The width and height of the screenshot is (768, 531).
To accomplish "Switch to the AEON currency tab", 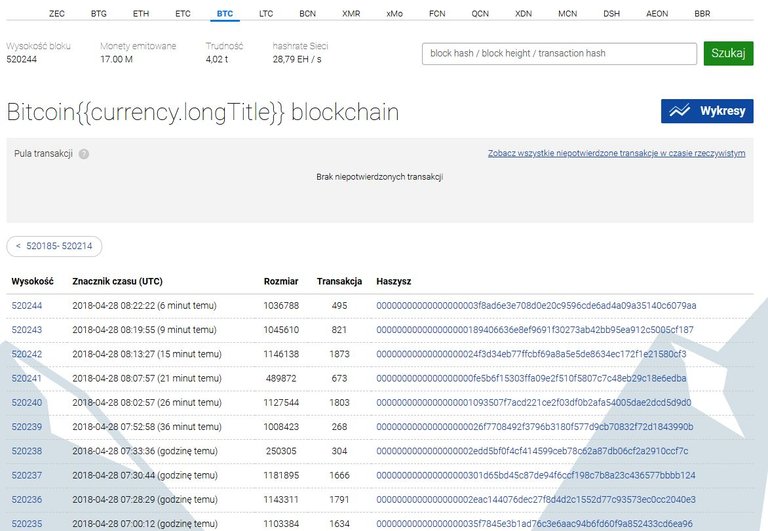I will [x=657, y=14].
